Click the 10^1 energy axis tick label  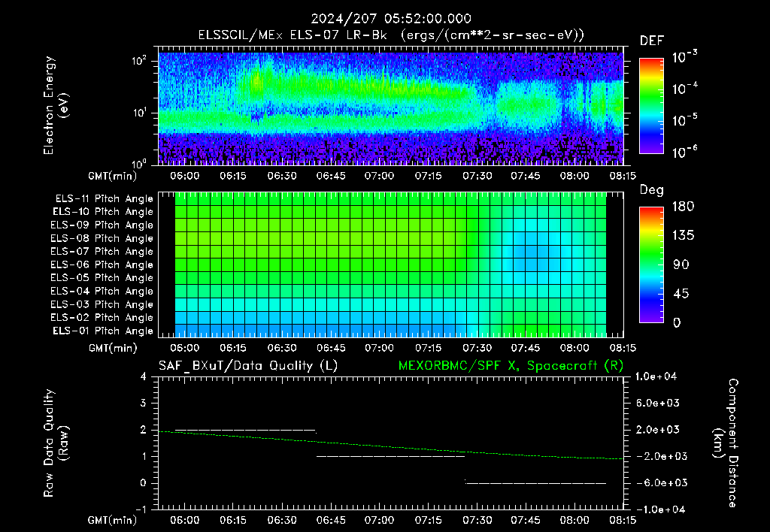139,113
